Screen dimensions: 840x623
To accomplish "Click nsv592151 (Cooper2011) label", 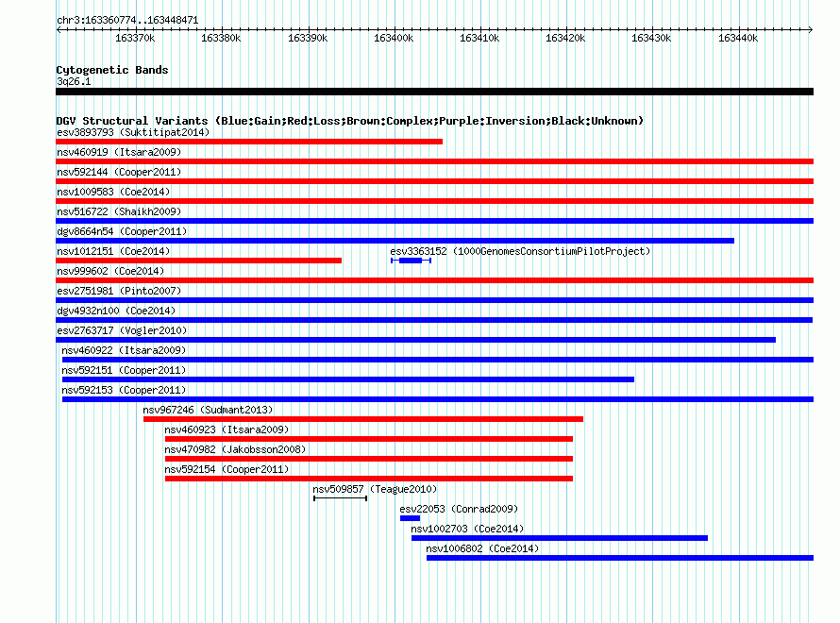I will (x=124, y=370).
